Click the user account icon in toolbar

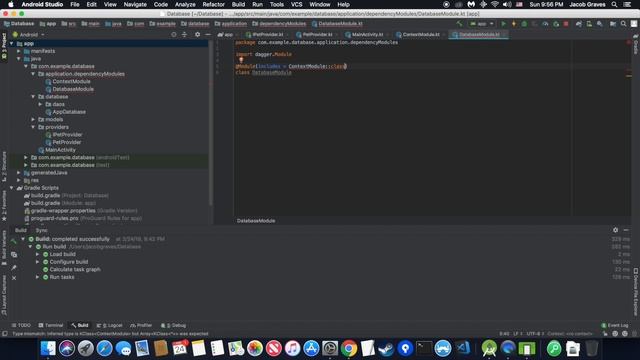pos(633,24)
